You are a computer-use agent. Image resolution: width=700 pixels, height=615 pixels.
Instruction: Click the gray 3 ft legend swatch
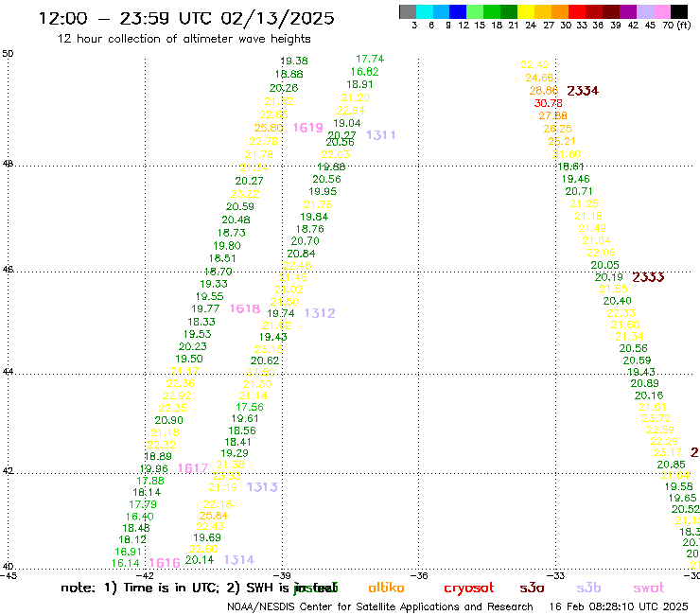[x=408, y=11]
